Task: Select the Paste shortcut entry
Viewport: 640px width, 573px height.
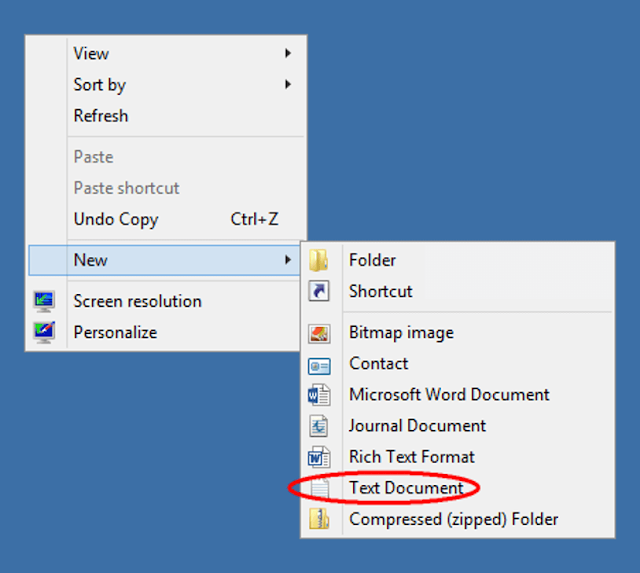Action: 166,188
